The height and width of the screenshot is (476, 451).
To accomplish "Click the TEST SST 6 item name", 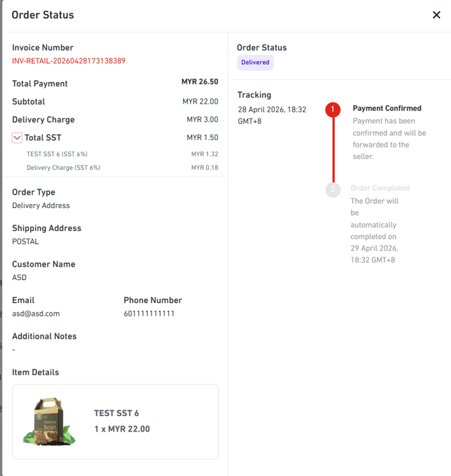I will pyautogui.click(x=116, y=413).
